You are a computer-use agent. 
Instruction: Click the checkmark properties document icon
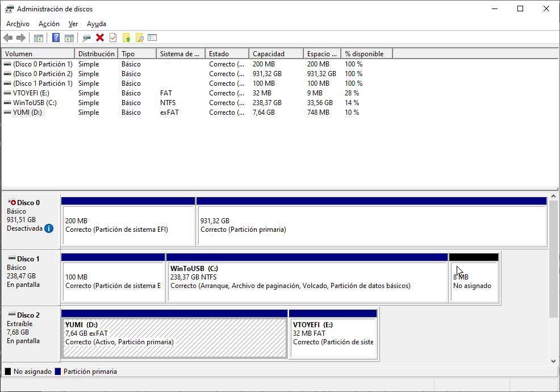(113, 37)
